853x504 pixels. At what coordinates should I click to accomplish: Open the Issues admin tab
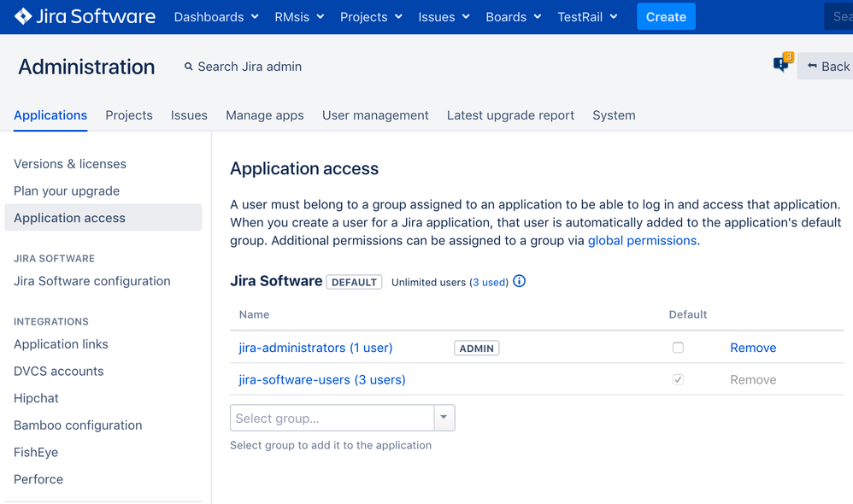(189, 115)
